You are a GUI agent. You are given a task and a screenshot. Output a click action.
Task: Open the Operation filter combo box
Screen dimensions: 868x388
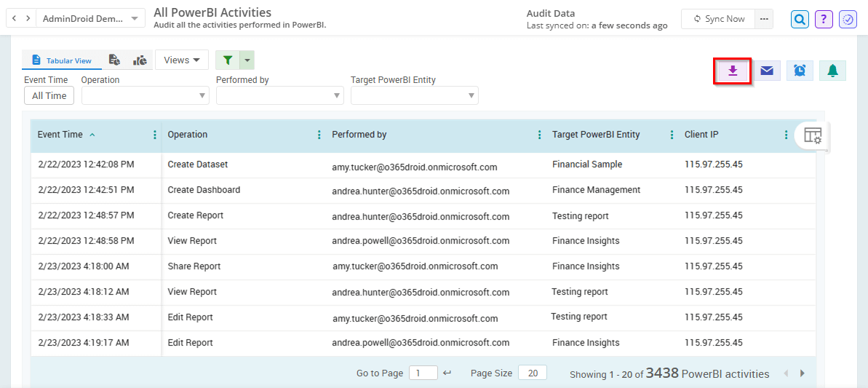146,95
